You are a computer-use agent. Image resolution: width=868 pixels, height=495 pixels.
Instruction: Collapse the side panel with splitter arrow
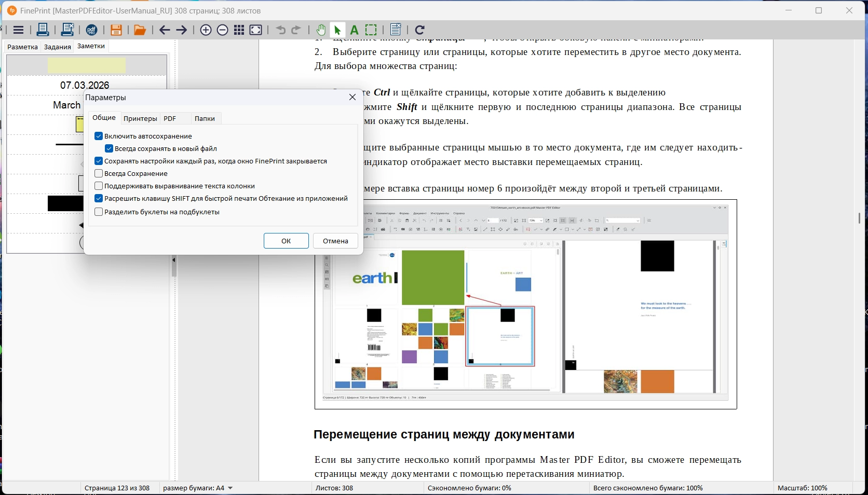[x=174, y=260]
